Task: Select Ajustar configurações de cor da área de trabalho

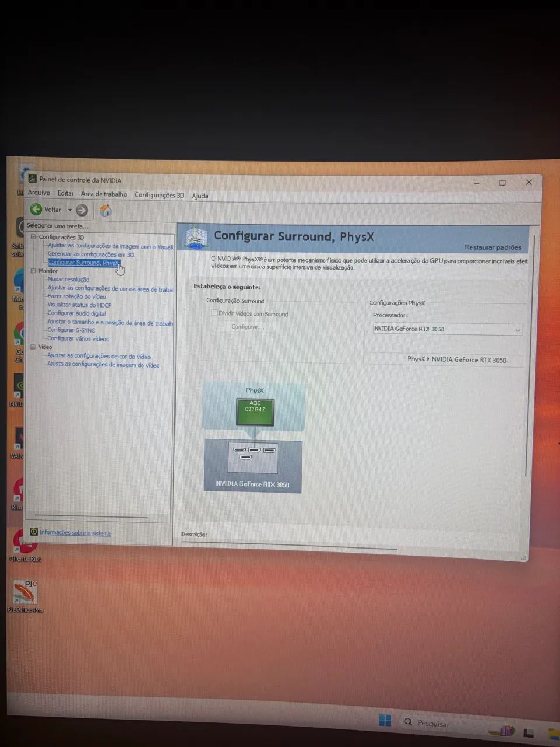Action: 110,288
